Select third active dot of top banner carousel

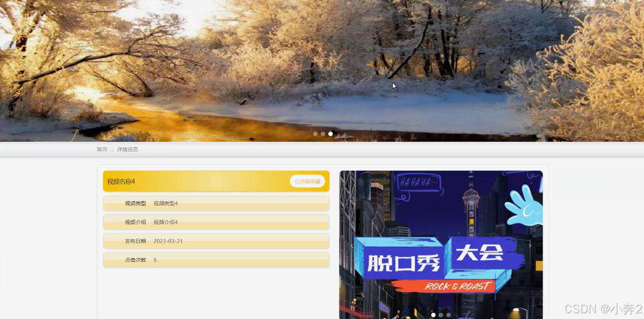tap(331, 134)
